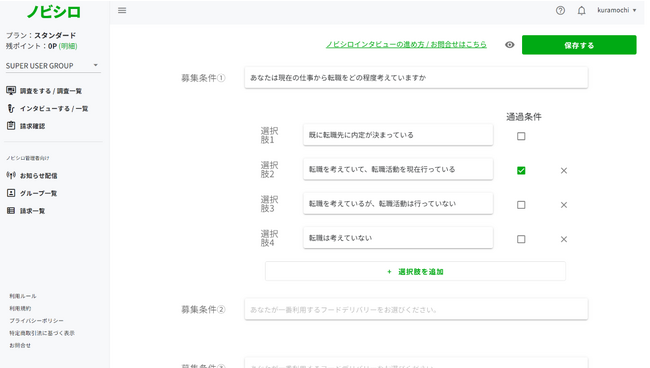Open the kuramochi account dropdown
Viewport: 650px width, 368px height.
click(616, 10)
